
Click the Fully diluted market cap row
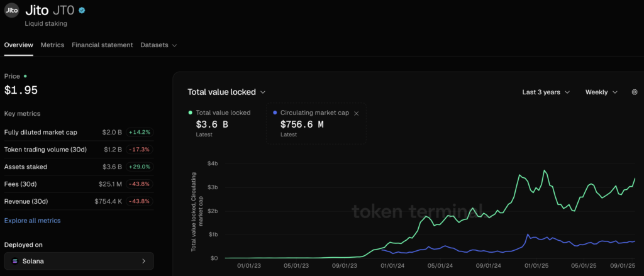coord(79,132)
